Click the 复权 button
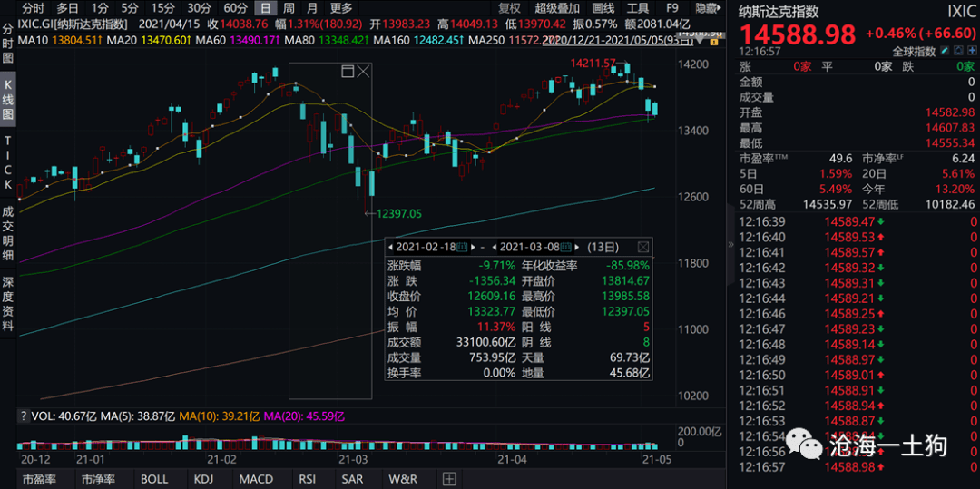This screenshot has width=980, height=489. point(509,8)
